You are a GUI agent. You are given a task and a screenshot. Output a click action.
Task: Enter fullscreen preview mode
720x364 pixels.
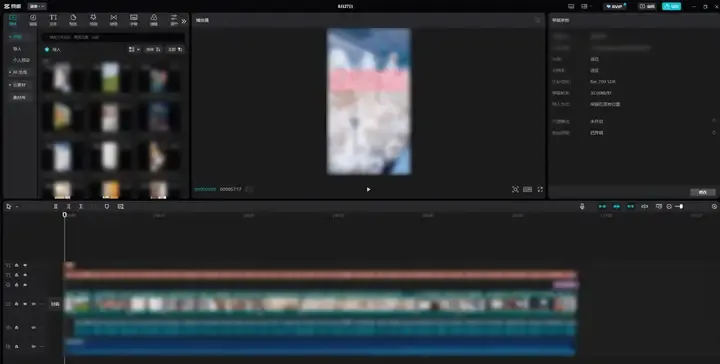pyautogui.click(x=540, y=189)
